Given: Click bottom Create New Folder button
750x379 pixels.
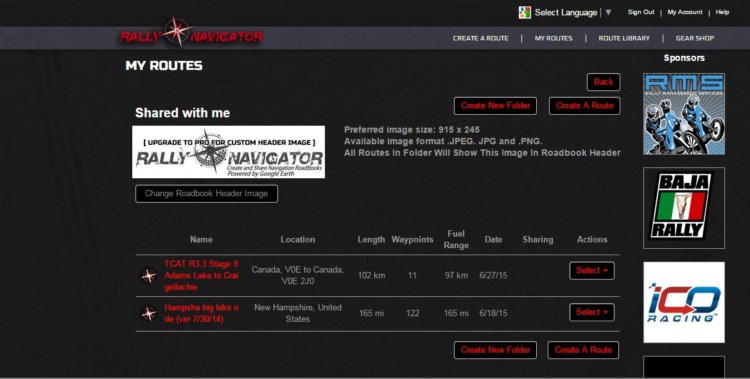Looking at the screenshot, I should point(496,350).
